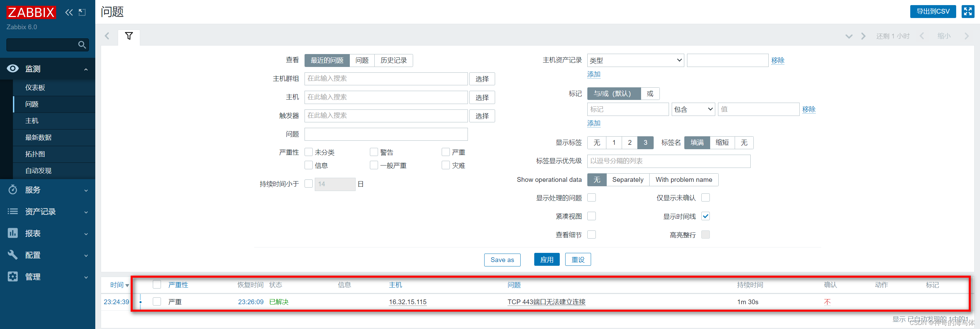
Task: Open the 包含 tag condition dropdown
Action: 693,109
